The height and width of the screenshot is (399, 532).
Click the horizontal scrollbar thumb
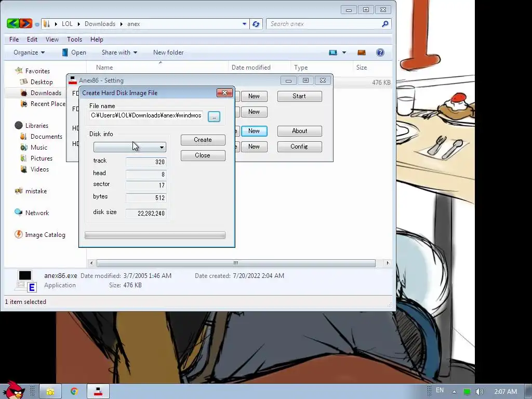click(236, 263)
